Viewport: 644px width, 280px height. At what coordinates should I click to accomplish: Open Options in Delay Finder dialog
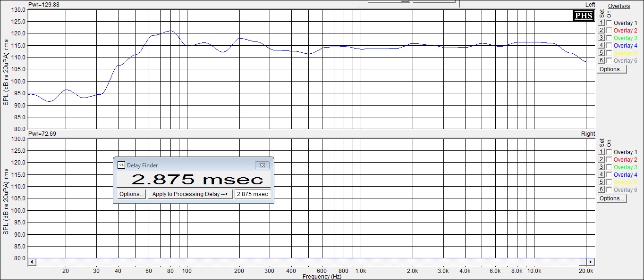click(131, 194)
